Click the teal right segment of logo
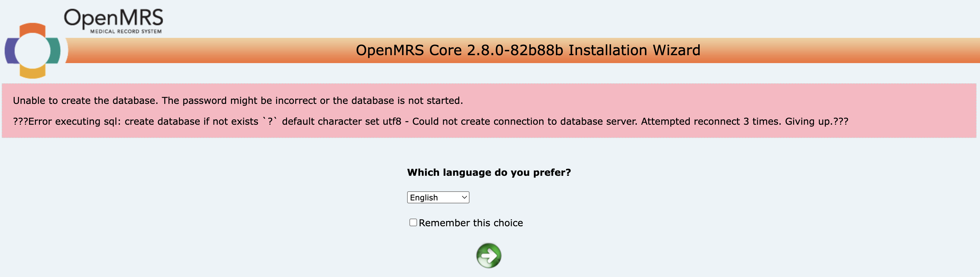Screen dimensions: 980x277 click(x=54, y=51)
